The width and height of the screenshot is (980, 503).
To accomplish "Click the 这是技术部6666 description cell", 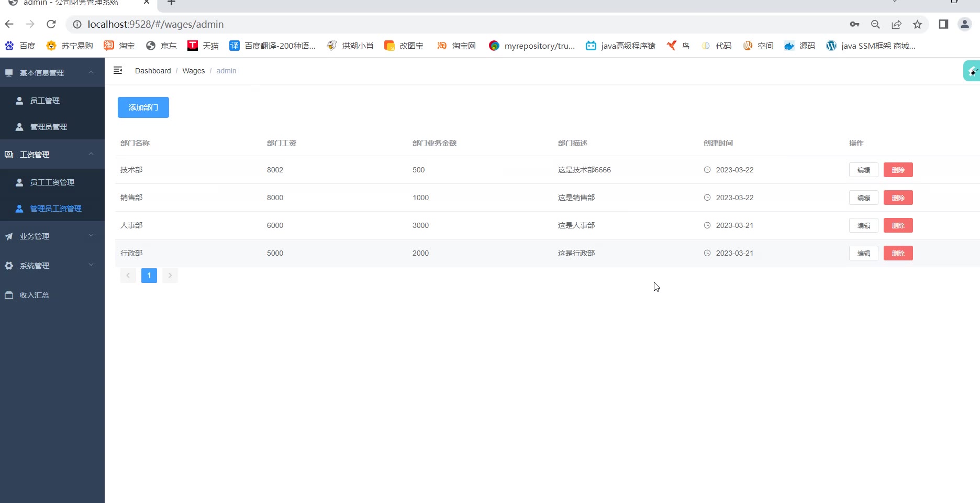I will (x=584, y=170).
